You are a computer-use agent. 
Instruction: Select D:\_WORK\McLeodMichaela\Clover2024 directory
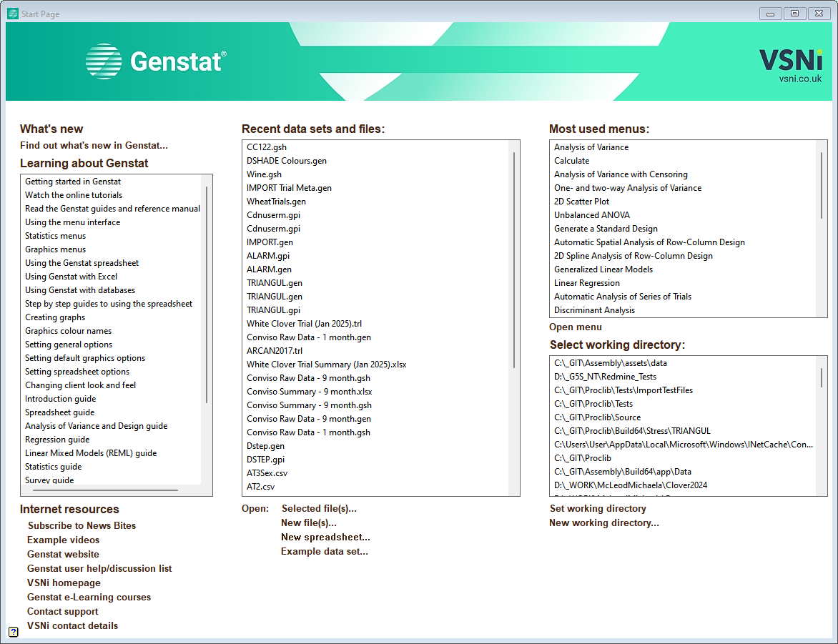tap(630, 485)
